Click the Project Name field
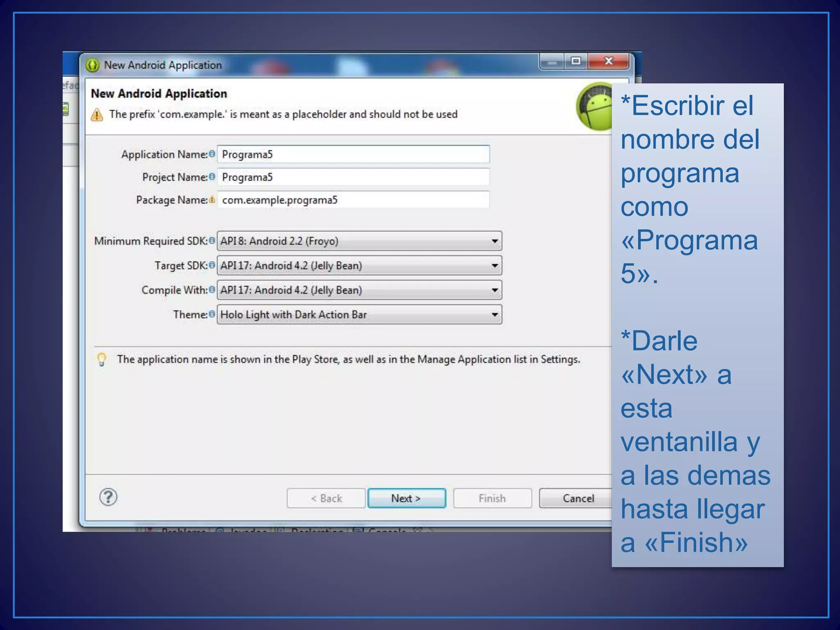This screenshot has width=840, height=630. coord(354,177)
